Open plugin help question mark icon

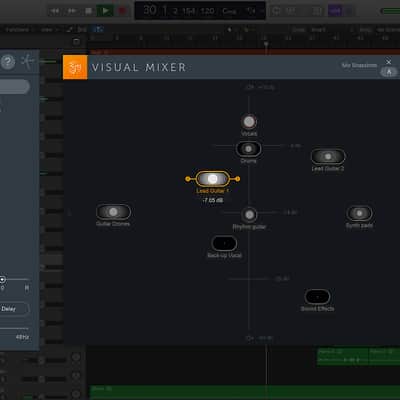click(8, 62)
